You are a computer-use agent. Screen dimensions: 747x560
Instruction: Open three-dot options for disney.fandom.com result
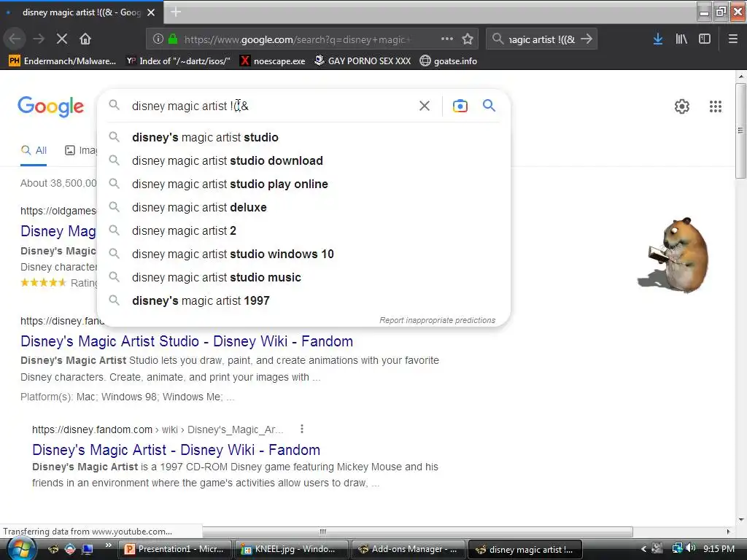301,429
